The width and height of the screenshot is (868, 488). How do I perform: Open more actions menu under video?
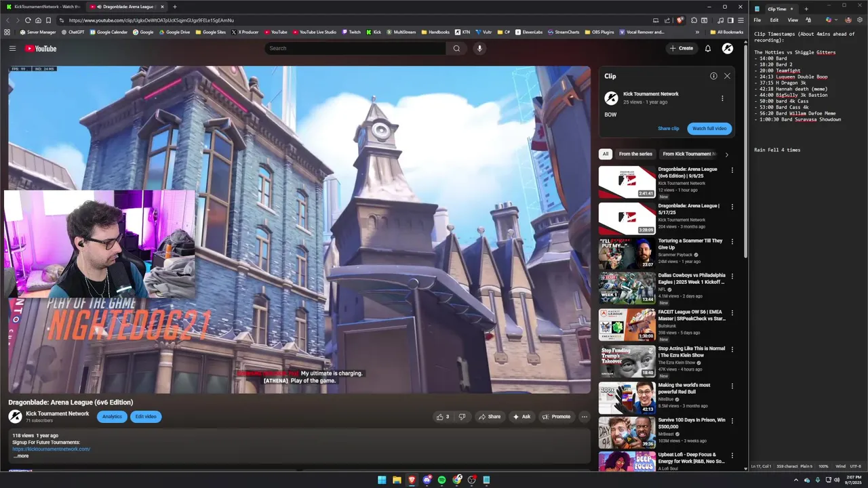click(x=584, y=417)
